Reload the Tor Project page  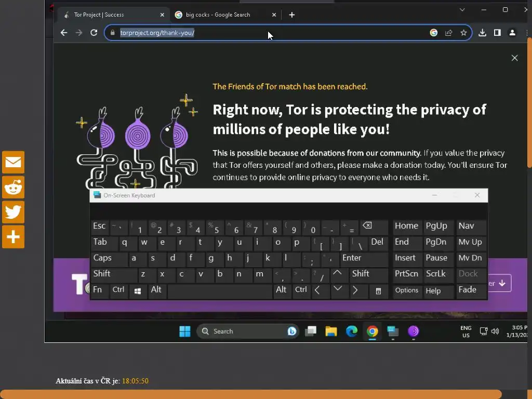(94, 33)
